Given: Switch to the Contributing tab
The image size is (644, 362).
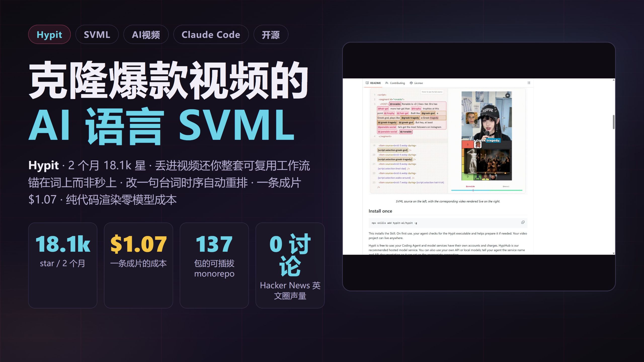Looking at the screenshot, I should (x=395, y=83).
